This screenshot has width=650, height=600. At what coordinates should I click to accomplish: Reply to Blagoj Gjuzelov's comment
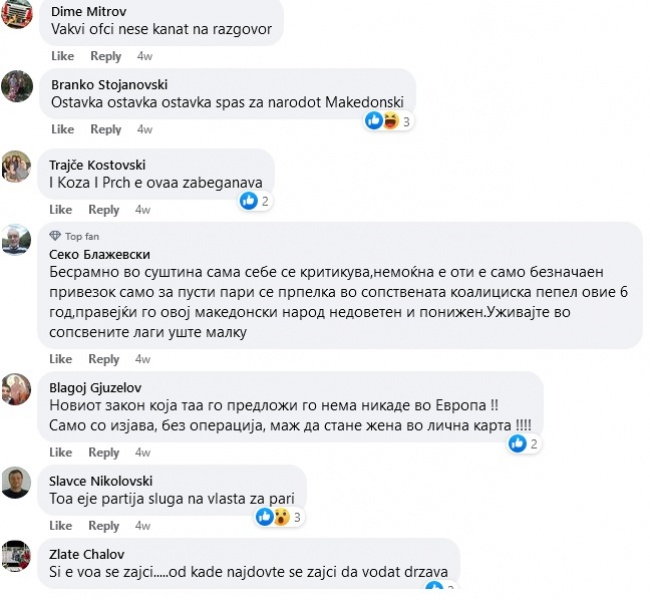pyautogui.click(x=105, y=452)
